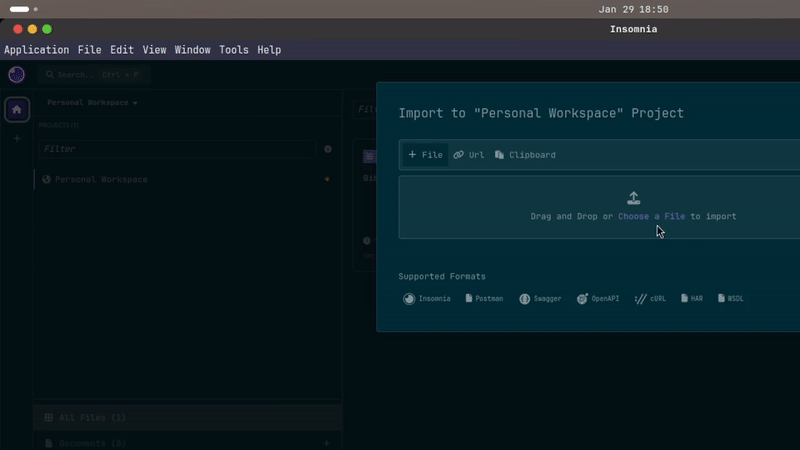Click the Insomnia logo icon
Viewport: 800px width, 450px height.
[16, 74]
